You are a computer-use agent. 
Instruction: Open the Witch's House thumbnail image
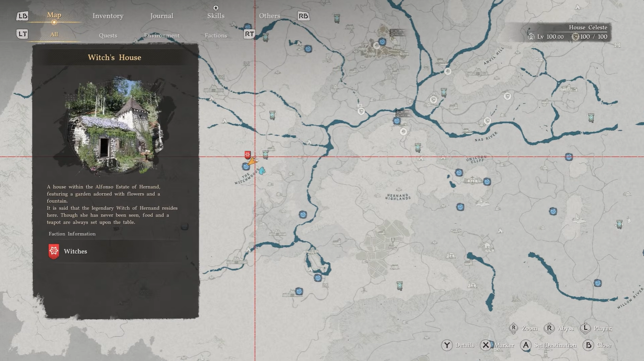pos(114,126)
